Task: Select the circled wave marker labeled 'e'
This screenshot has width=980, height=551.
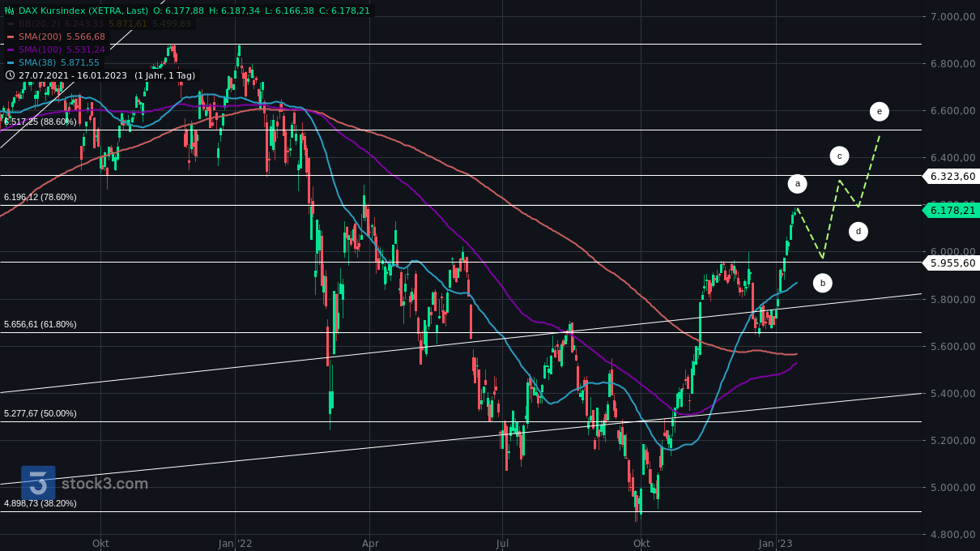Action: coord(880,111)
